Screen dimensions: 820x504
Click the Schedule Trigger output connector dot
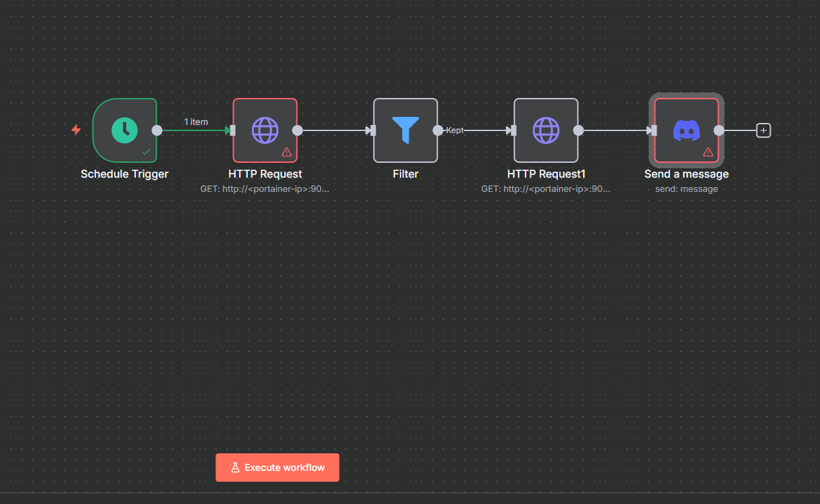pos(157,130)
